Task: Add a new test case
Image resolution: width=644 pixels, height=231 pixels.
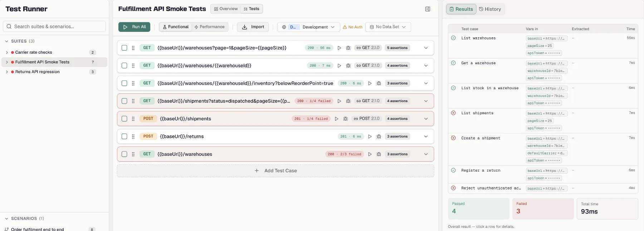Action: tap(275, 171)
